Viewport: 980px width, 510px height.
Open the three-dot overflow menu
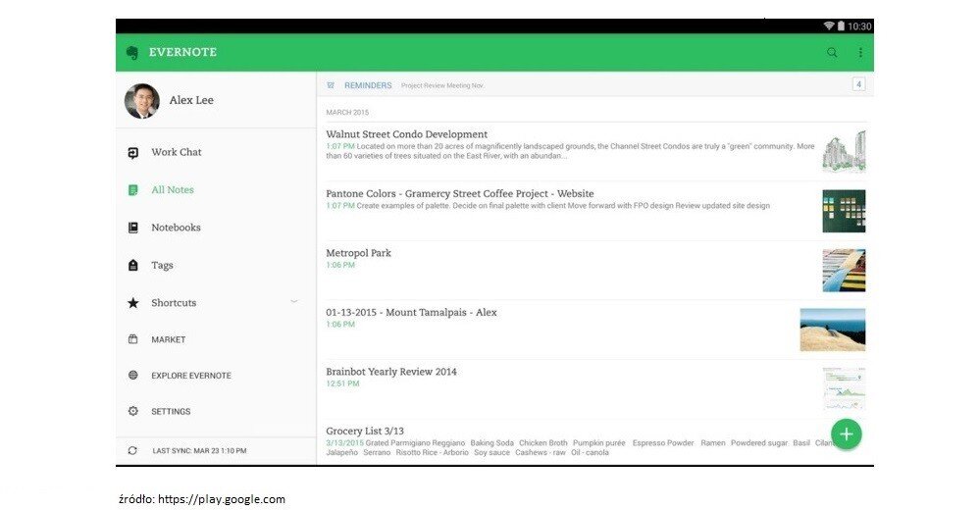860,53
